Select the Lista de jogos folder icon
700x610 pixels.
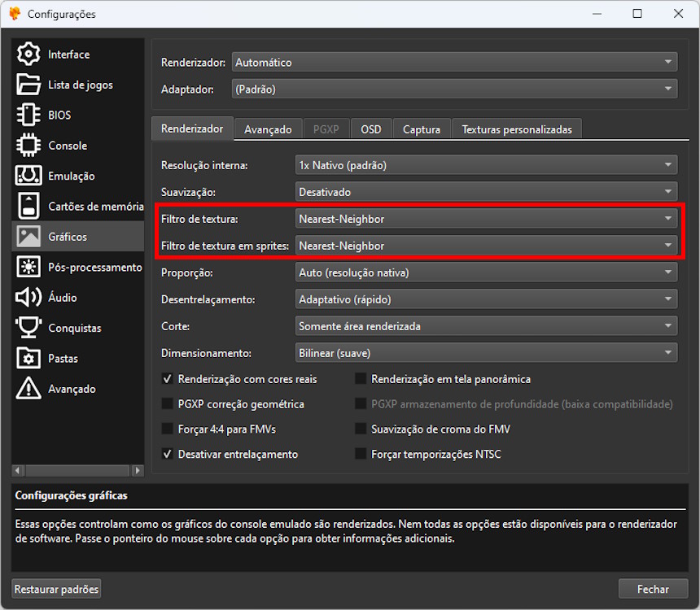pyautogui.click(x=28, y=85)
